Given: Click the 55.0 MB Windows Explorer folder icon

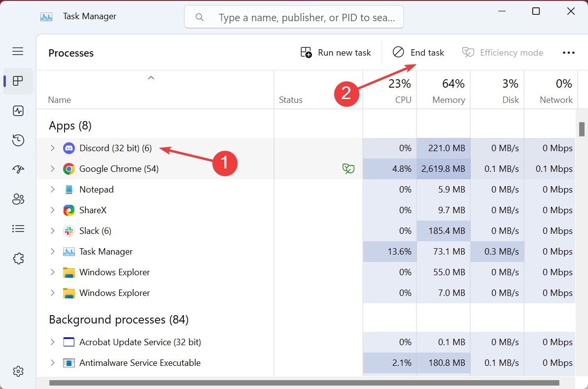Looking at the screenshot, I should pos(69,272).
